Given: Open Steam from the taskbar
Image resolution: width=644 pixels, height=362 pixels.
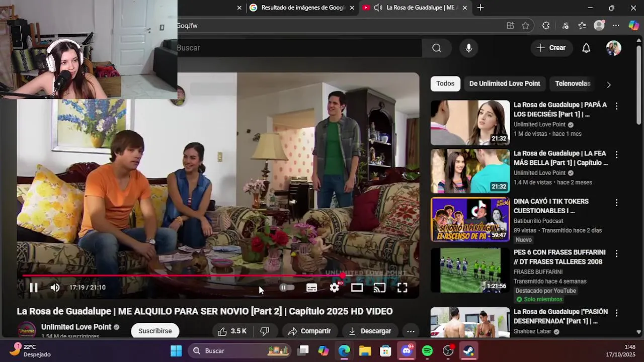Looking at the screenshot, I should pyautogui.click(x=469, y=351).
